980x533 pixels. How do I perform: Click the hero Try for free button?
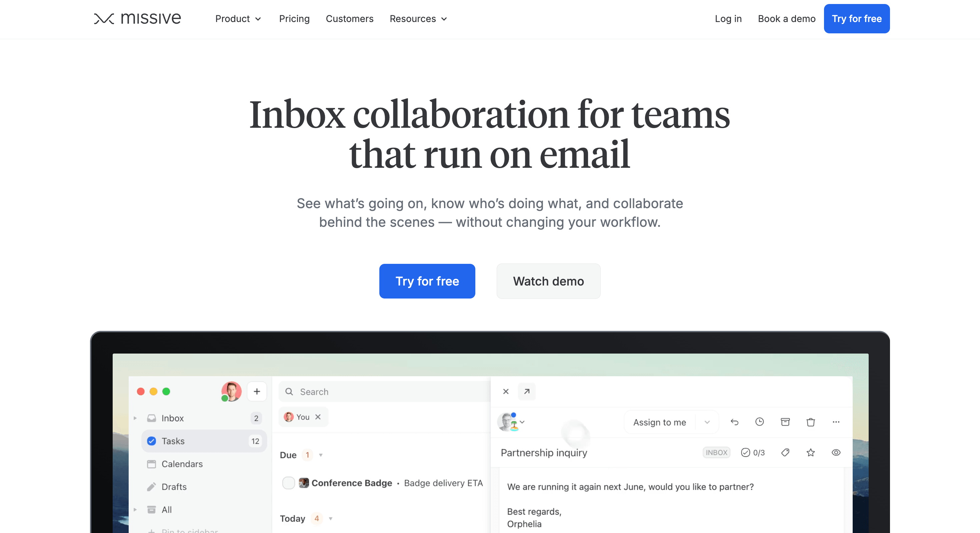coord(427,281)
